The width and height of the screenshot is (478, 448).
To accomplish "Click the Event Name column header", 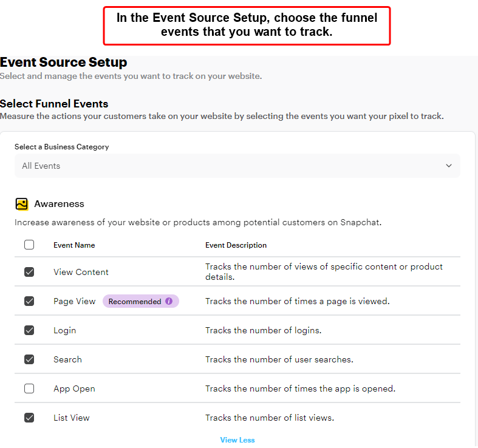I will click(x=74, y=245).
